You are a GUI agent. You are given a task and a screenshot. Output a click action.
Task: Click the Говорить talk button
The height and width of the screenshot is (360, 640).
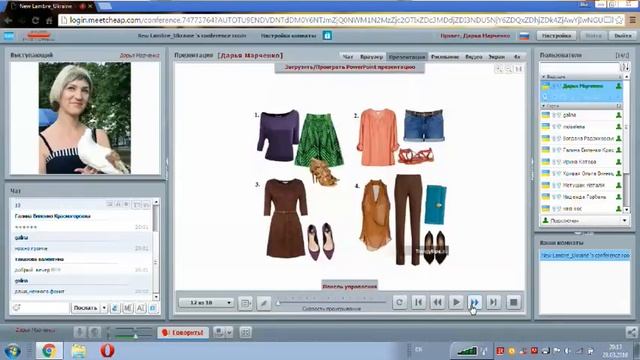(x=183, y=333)
